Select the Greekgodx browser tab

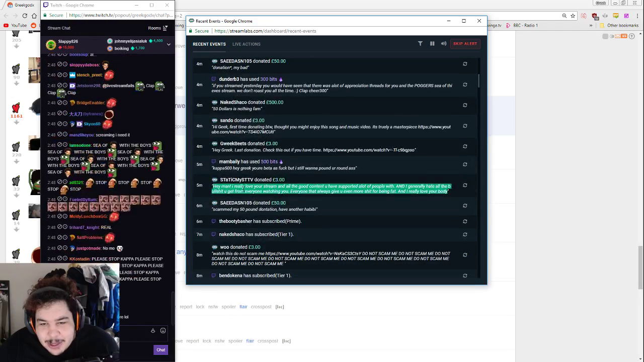pyautogui.click(x=21, y=5)
